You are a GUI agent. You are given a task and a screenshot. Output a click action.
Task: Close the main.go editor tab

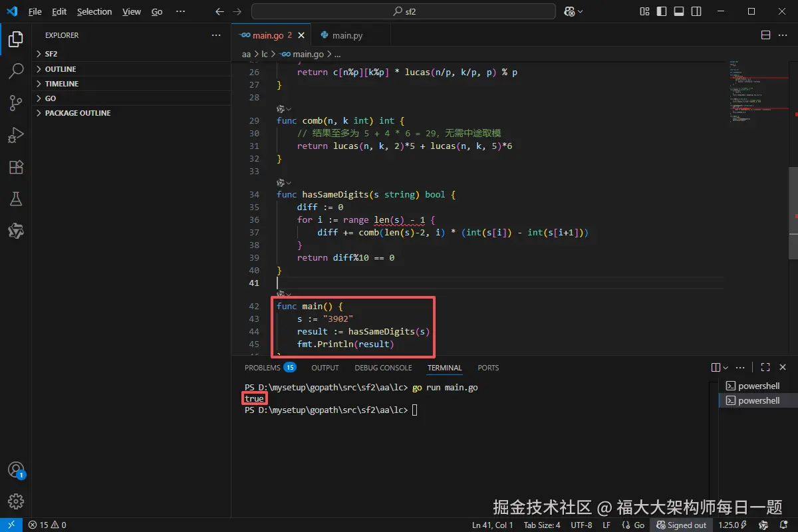coord(302,35)
